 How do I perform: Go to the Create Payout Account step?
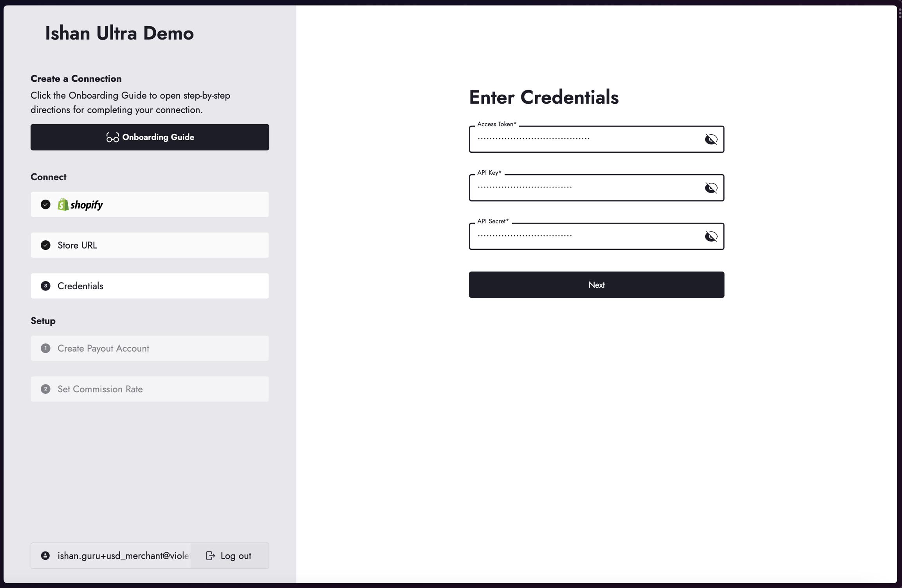pyautogui.click(x=150, y=348)
